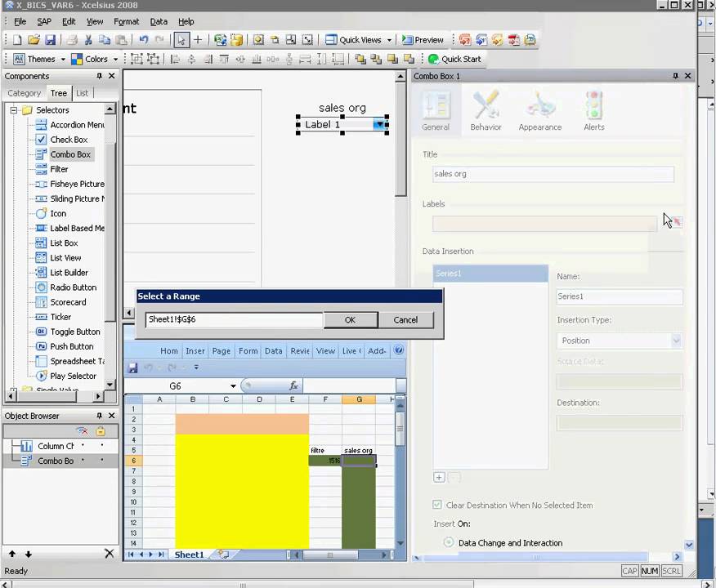This screenshot has height=588, width=716.
Task: Click the Labels range selector icon
Action: (677, 222)
